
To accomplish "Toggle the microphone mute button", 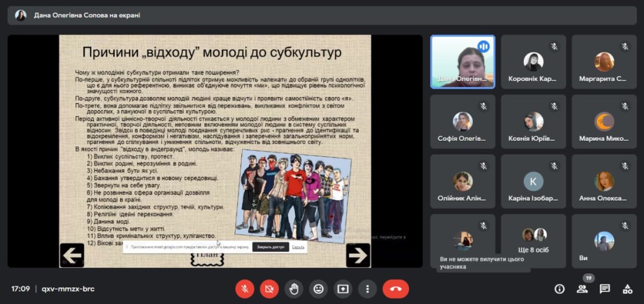I will pos(244,289).
